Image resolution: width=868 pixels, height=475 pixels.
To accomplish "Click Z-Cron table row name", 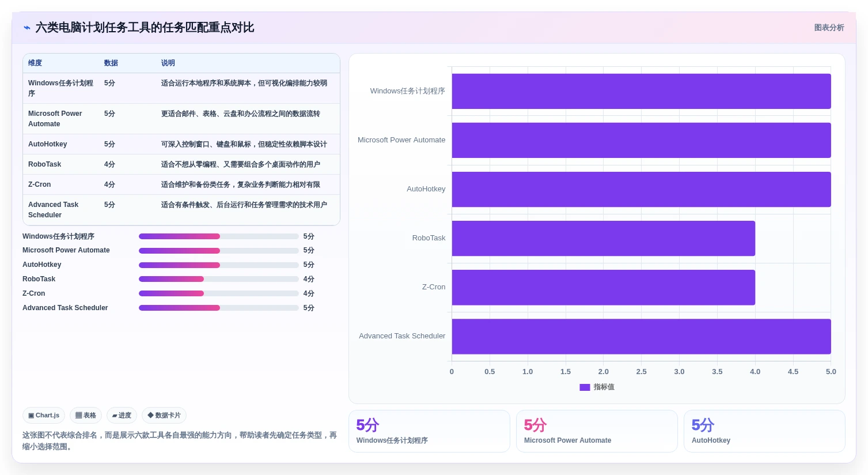I will (40, 184).
